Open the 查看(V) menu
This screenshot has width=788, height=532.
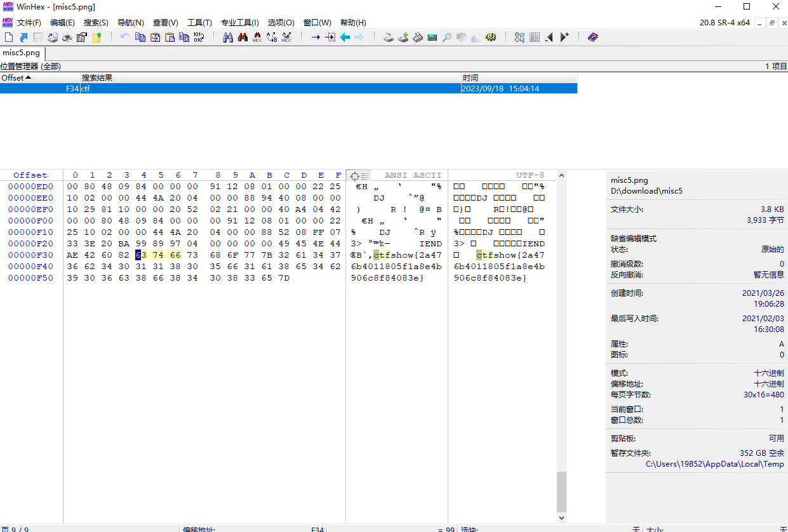click(166, 23)
